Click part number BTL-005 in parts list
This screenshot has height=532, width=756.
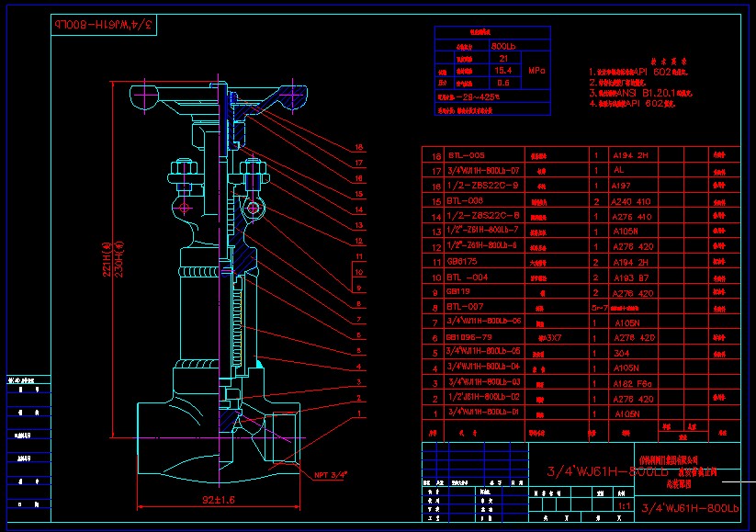466,156
